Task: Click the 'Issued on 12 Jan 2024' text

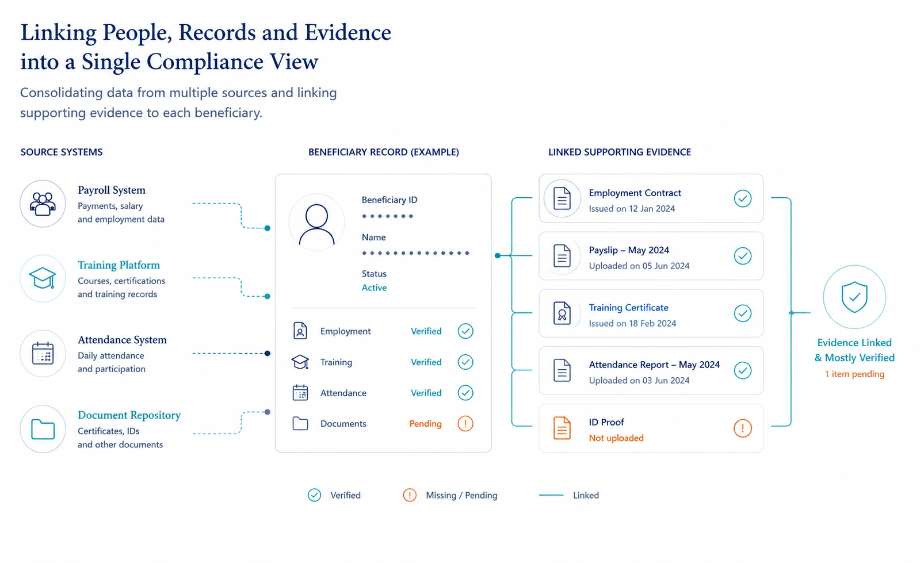Action: pos(632,209)
